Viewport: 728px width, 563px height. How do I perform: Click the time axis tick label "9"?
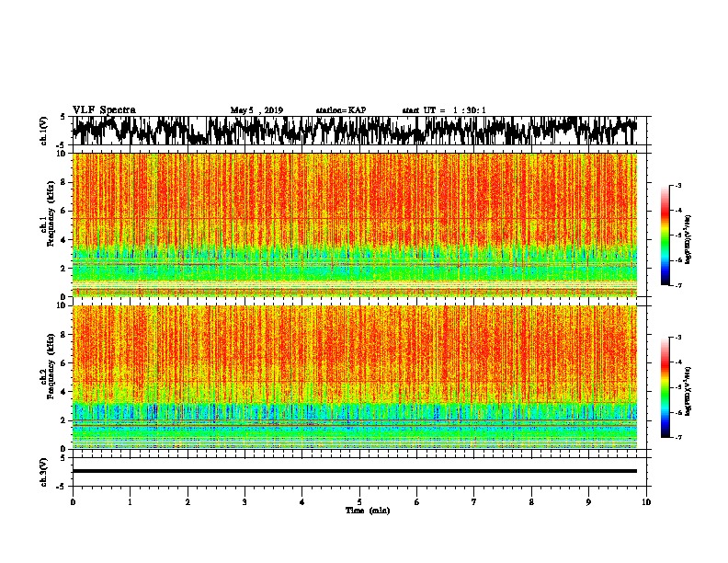[x=588, y=502]
